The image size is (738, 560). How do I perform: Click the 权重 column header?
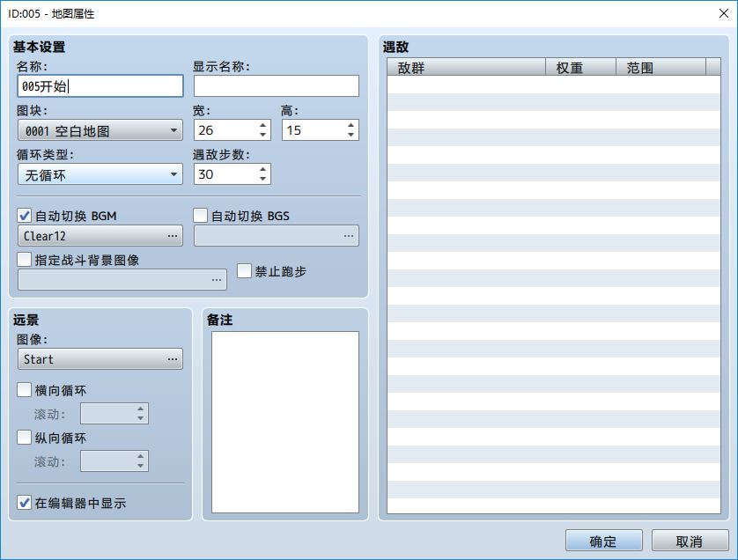[581, 68]
